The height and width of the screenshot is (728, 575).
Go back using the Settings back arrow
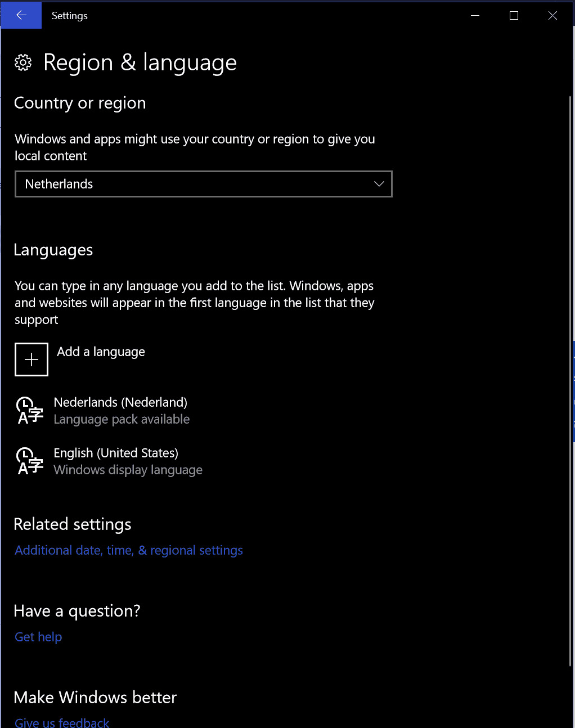pyautogui.click(x=21, y=15)
